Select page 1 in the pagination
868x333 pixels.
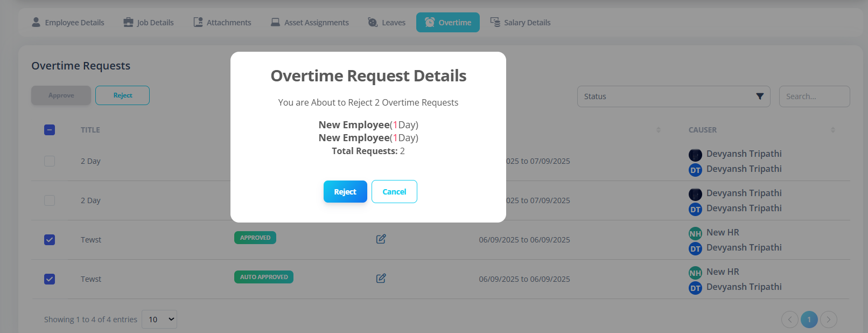click(809, 320)
